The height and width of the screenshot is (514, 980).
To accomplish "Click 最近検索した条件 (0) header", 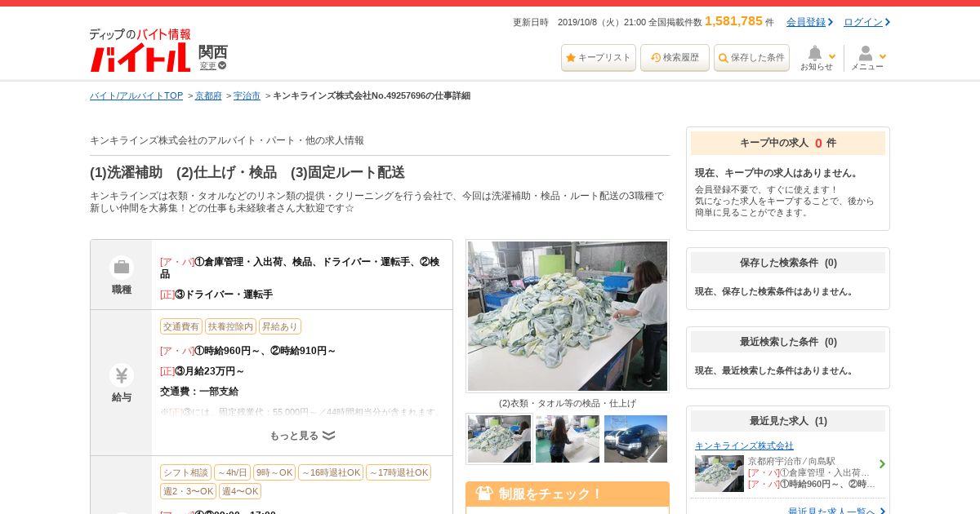I will [788, 342].
